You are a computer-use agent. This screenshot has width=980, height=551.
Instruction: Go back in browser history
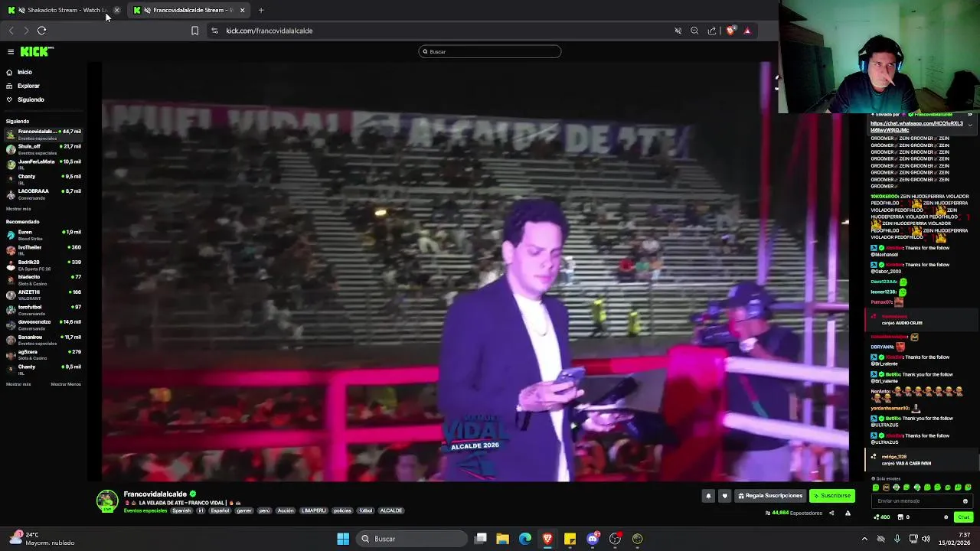[11, 31]
